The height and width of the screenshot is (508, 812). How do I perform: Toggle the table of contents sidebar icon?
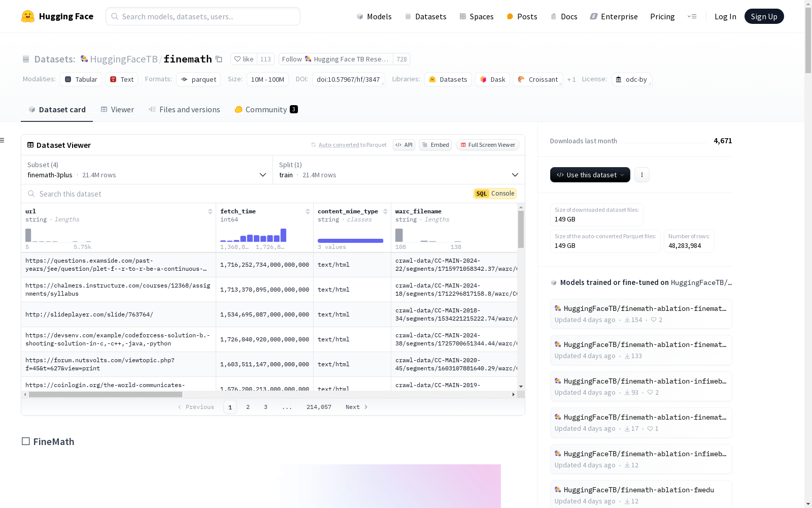tap(3, 140)
